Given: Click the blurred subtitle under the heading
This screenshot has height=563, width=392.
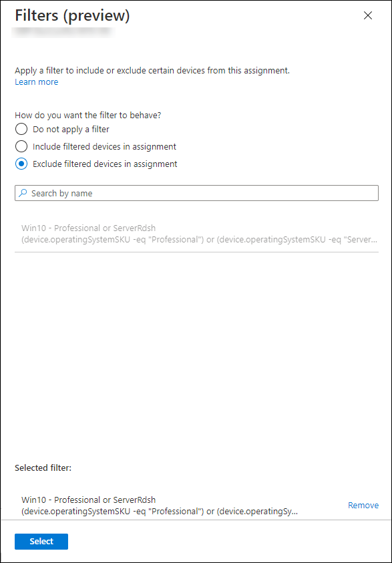Looking at the screenshot, I should [63, 32].
